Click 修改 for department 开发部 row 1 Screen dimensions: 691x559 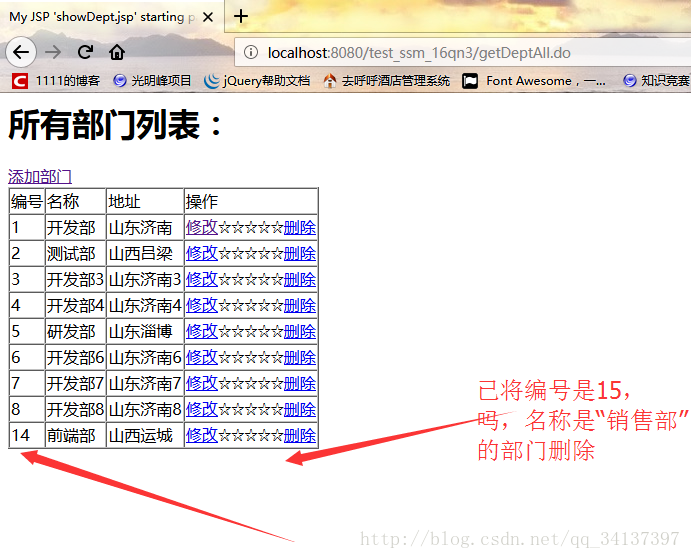point(202,228)
